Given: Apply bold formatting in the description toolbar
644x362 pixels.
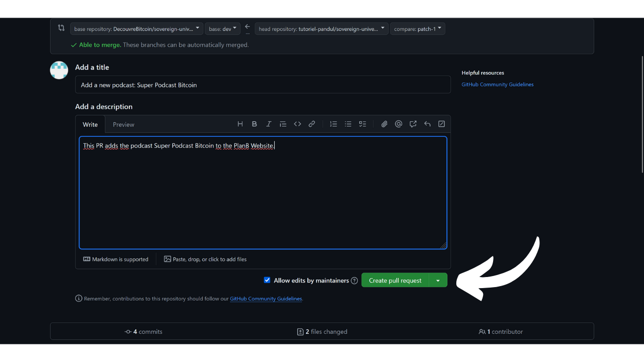Looking at the screenshot, I should [255, 124].
